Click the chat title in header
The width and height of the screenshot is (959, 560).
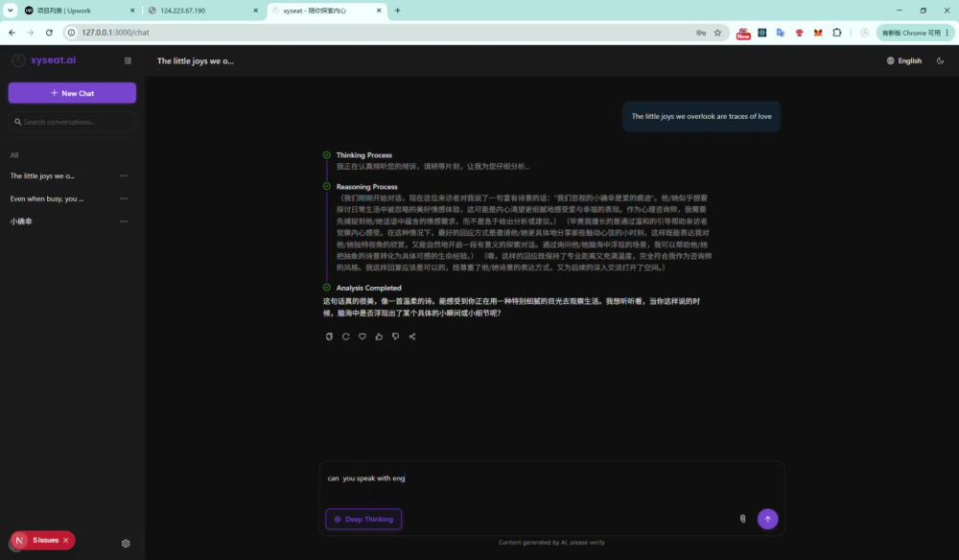[x=195, y=60]
